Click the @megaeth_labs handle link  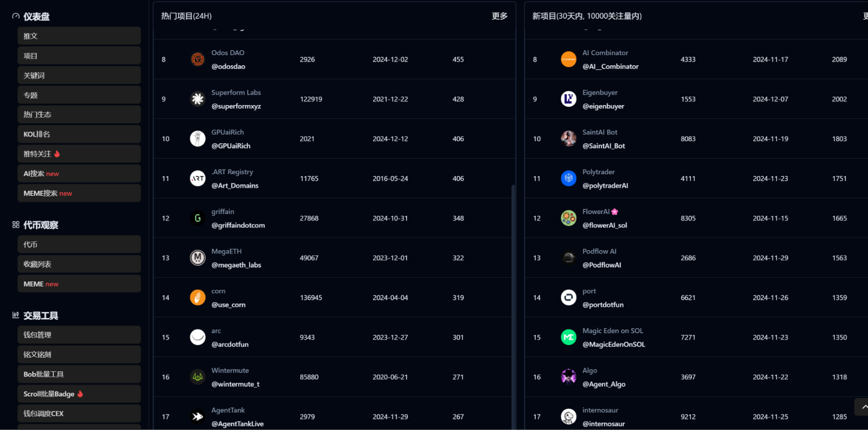point(236,265)
